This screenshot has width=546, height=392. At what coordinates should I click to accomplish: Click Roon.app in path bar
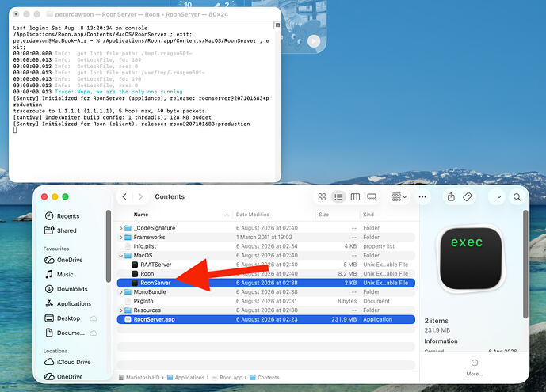227,378
